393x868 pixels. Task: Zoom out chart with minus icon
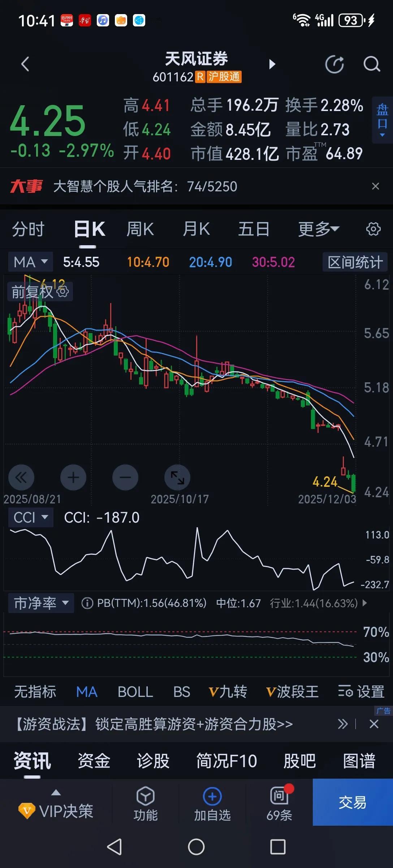125,477
